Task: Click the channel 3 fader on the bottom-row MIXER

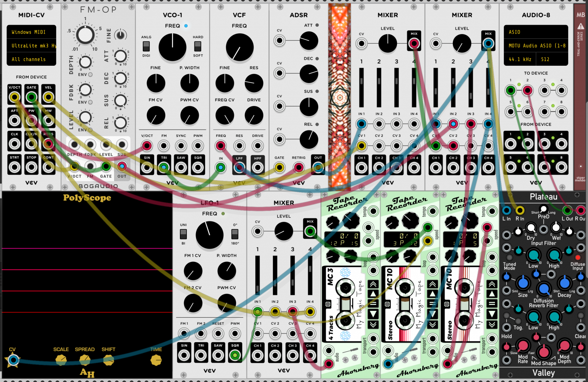Action: [x=293, y=276]
